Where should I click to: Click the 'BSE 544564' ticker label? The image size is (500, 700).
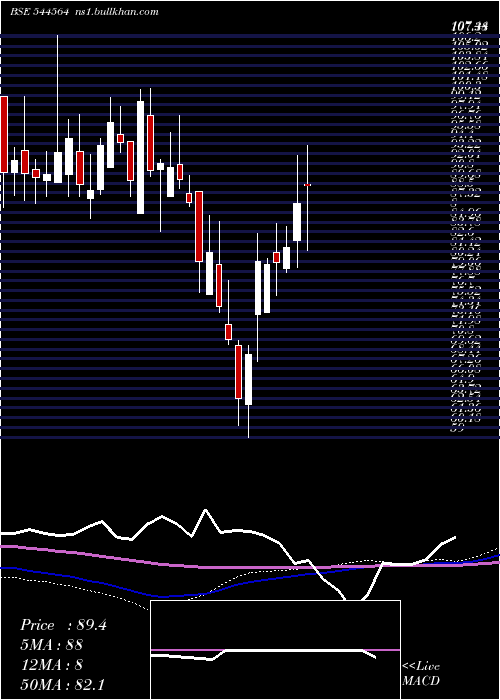tap(39, 12)
